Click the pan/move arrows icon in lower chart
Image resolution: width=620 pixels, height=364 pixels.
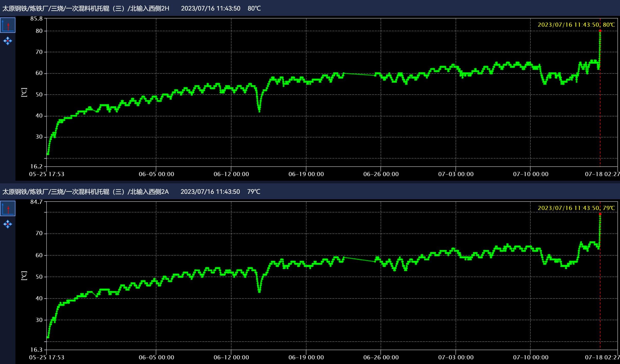coord(8,224)
